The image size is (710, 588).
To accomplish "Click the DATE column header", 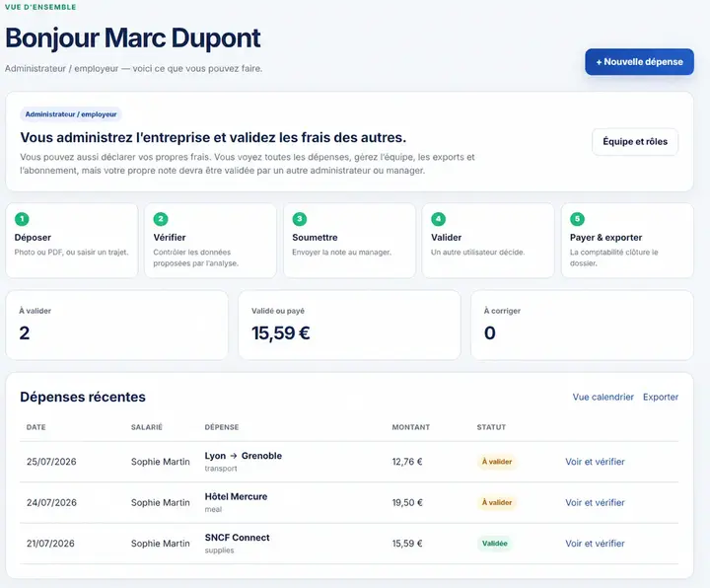I will tap(35, 427).
